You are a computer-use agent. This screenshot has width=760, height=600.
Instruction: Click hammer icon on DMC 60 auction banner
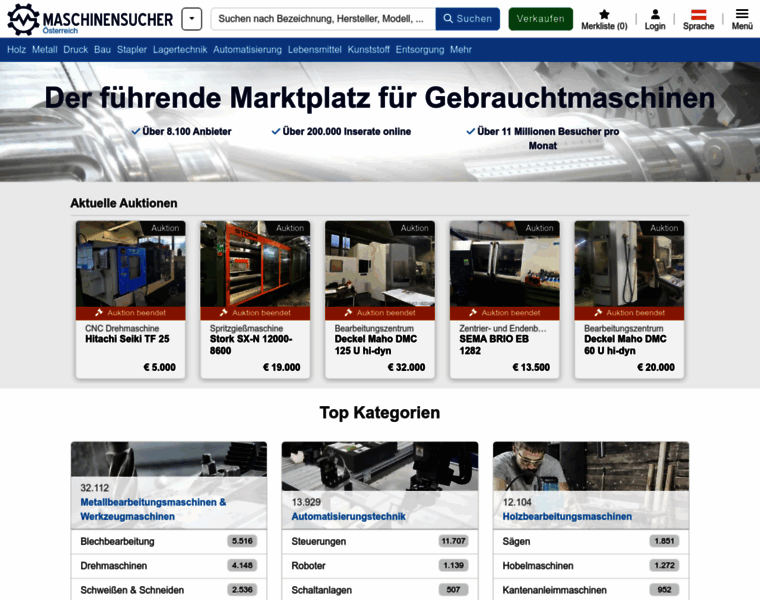(x=598, y=313)
